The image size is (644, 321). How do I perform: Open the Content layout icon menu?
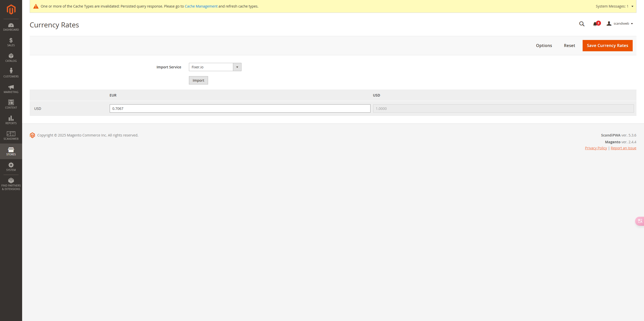click(x=11, y=104)
